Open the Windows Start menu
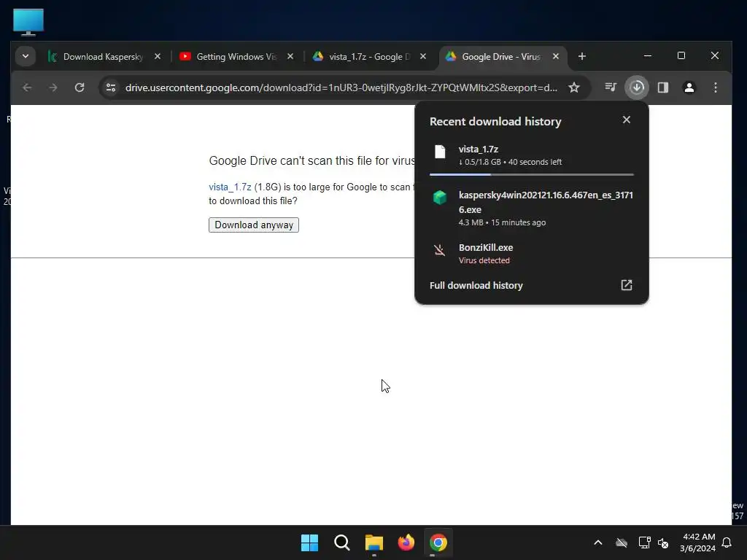The image size is (747, 560). [309, 542]
